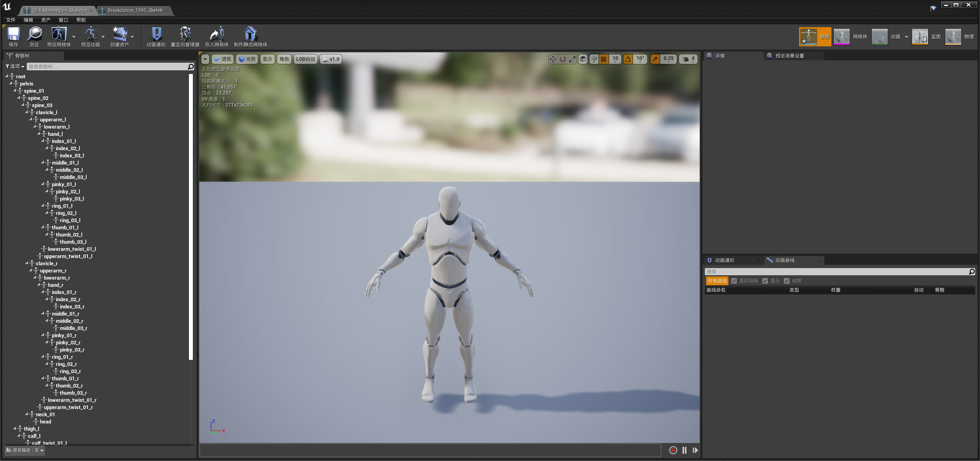Open the 资产 menu in menu bar
Screen dimensions: 980x461
(46, 20)
